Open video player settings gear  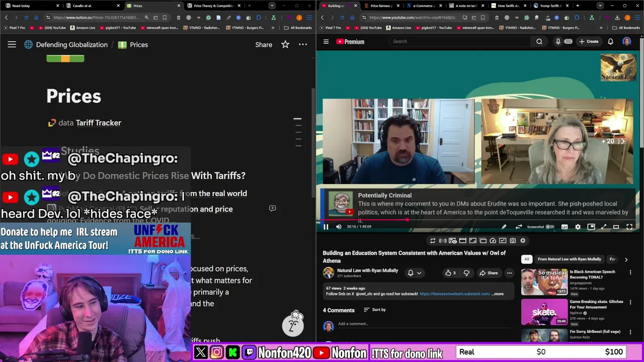(x=578, y=227)
